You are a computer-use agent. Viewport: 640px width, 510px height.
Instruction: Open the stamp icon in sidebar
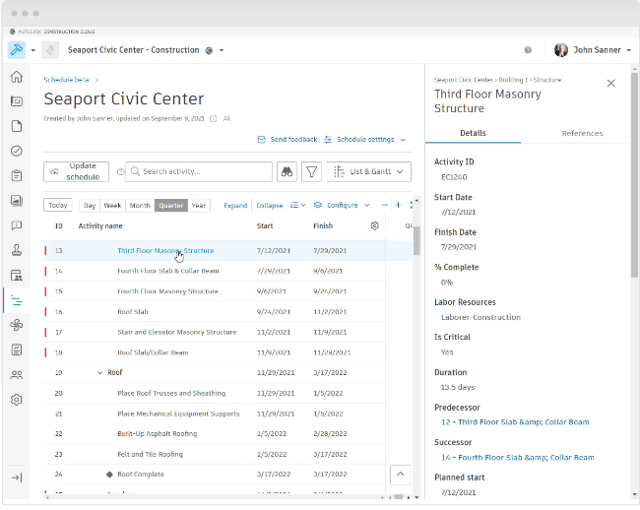pos(16,250)
